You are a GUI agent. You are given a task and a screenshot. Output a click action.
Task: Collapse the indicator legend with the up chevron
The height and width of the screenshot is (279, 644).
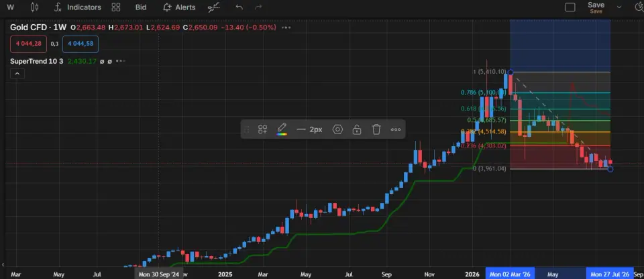coord(17,74)
